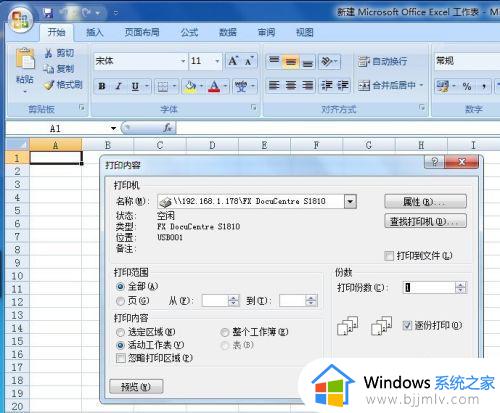Align text right
The height and width of the screenshot is (413, 500).
click(308, 86)
